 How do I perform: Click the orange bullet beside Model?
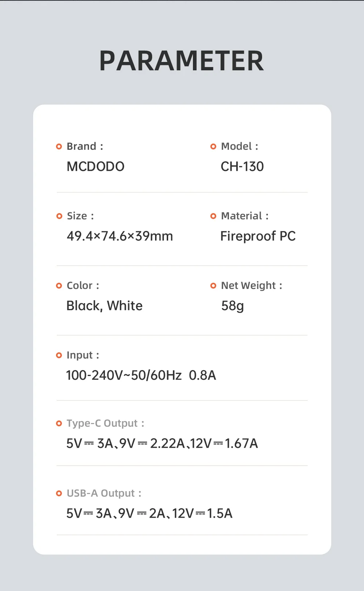click(x=213, y=146)
